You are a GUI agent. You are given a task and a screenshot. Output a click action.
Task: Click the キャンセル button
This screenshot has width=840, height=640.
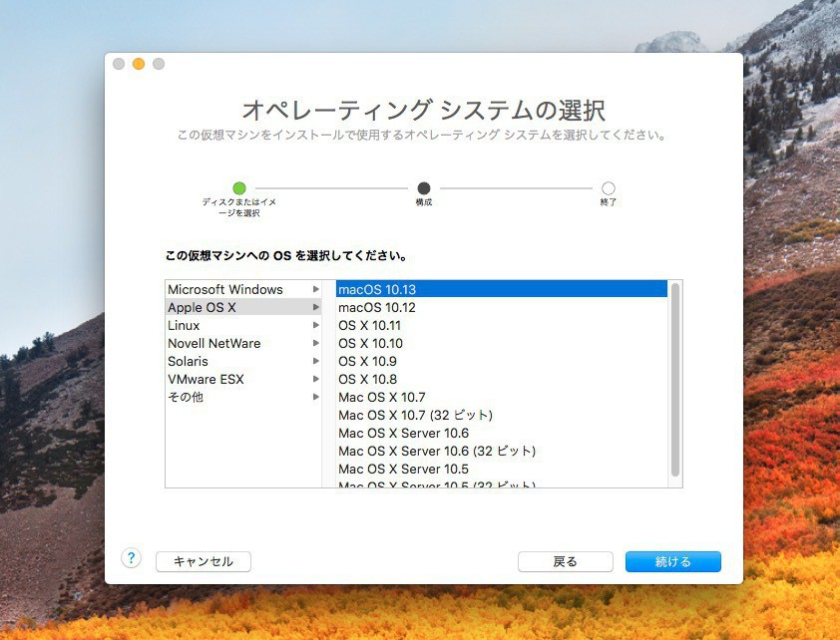pyautogui.click(x=204, y=561)
